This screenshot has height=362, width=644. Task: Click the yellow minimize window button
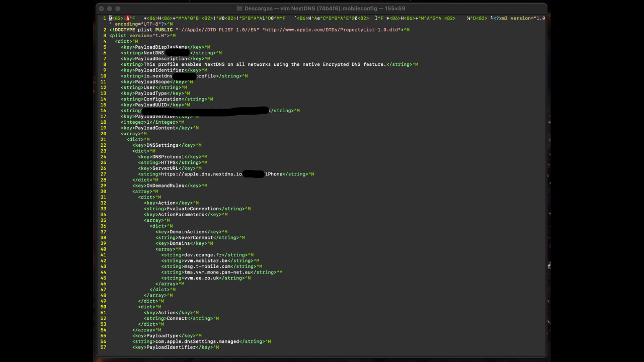pyautogui.click(x=110, y=9)
